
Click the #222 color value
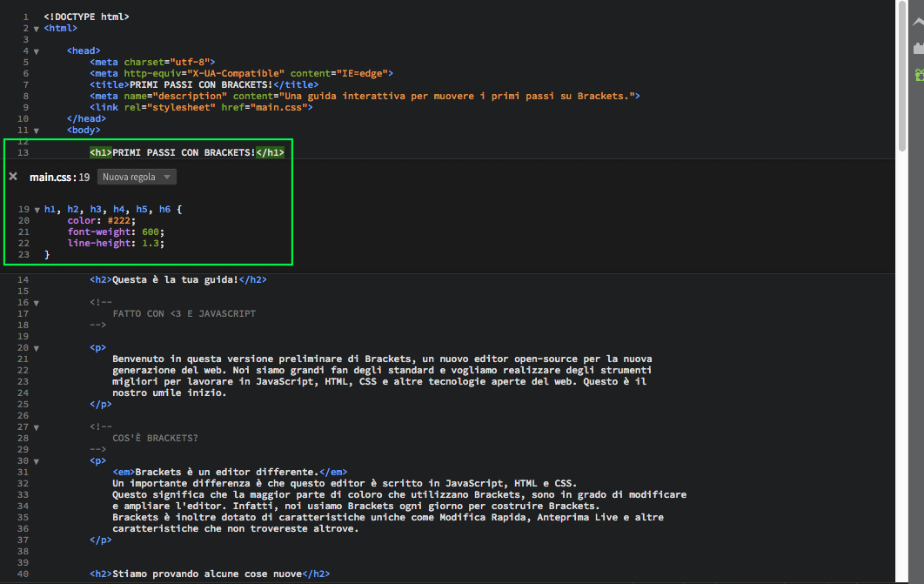pos(122,221)
